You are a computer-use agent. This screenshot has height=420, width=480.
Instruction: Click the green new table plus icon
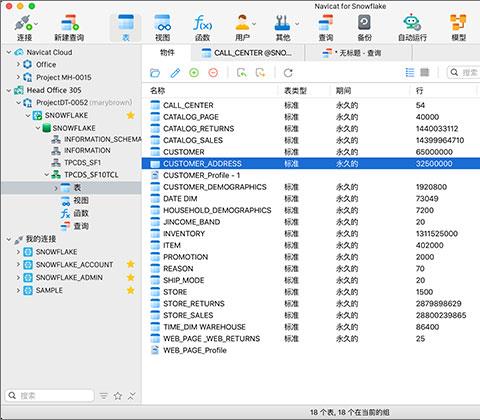(194, 73)
